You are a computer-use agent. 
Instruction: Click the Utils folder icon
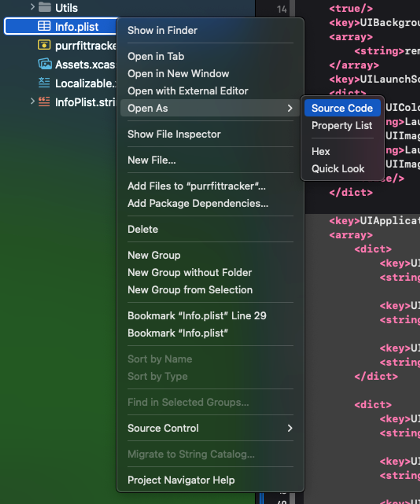(45, 7)
